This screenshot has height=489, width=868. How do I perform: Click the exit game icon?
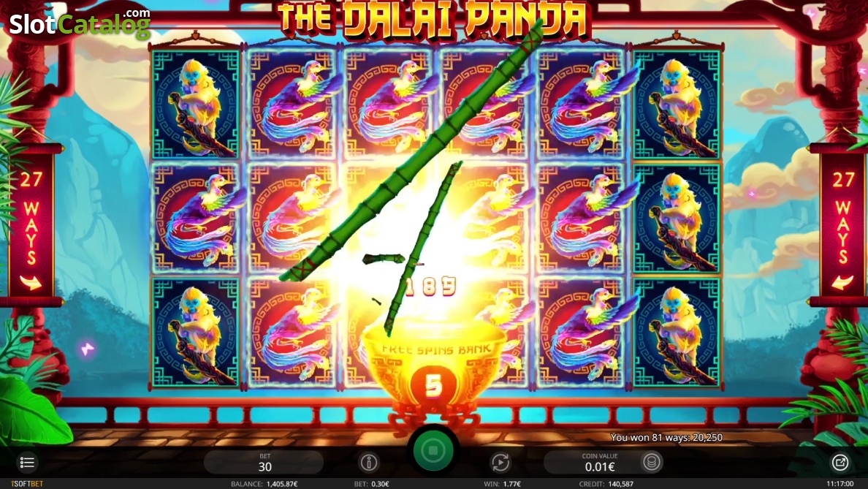click(840, 462)
